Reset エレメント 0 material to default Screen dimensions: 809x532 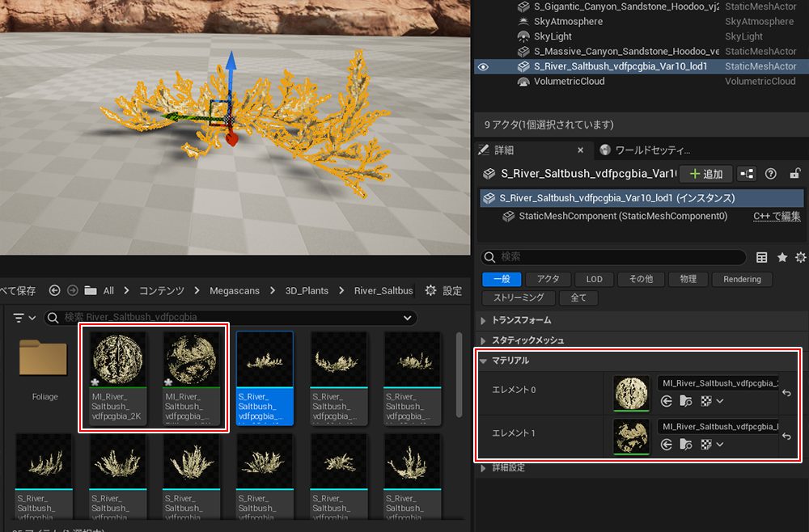[x=787, y=393]
